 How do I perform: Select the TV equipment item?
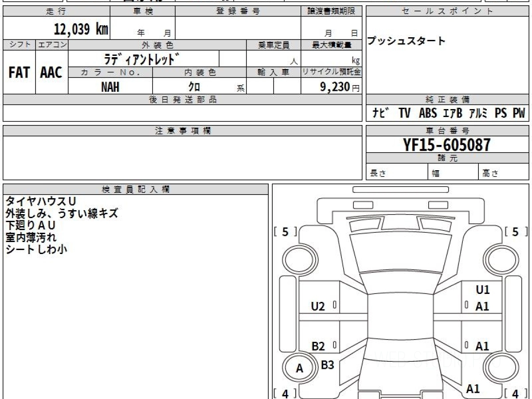pos(404,113)
